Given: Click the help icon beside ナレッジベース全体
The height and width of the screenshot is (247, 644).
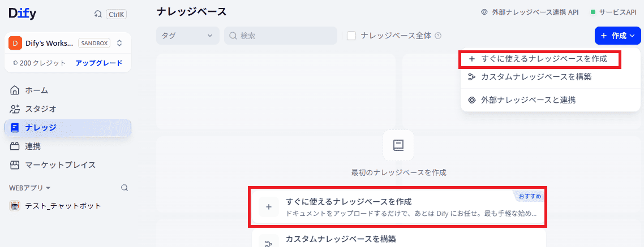Looking at the screenshot, I should [438, 36].
